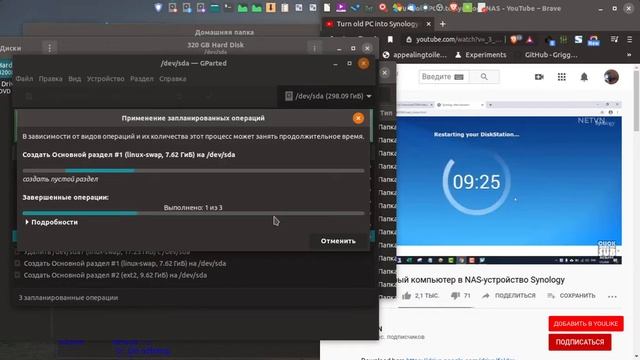
Task: Open the Раздел menu in GParted
Action: point(142,79)
